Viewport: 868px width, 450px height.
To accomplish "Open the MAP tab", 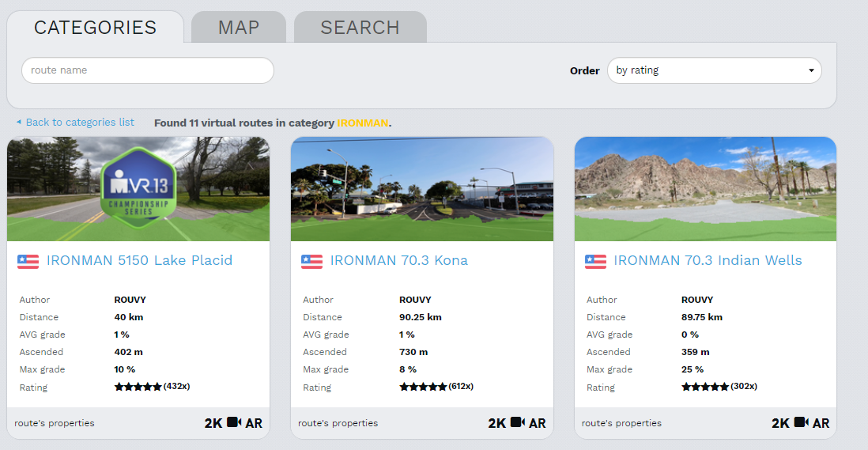I will 239,27.
